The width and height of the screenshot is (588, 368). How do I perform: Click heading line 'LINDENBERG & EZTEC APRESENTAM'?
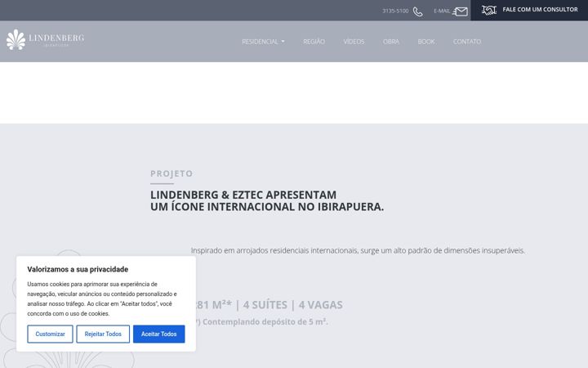243,195
